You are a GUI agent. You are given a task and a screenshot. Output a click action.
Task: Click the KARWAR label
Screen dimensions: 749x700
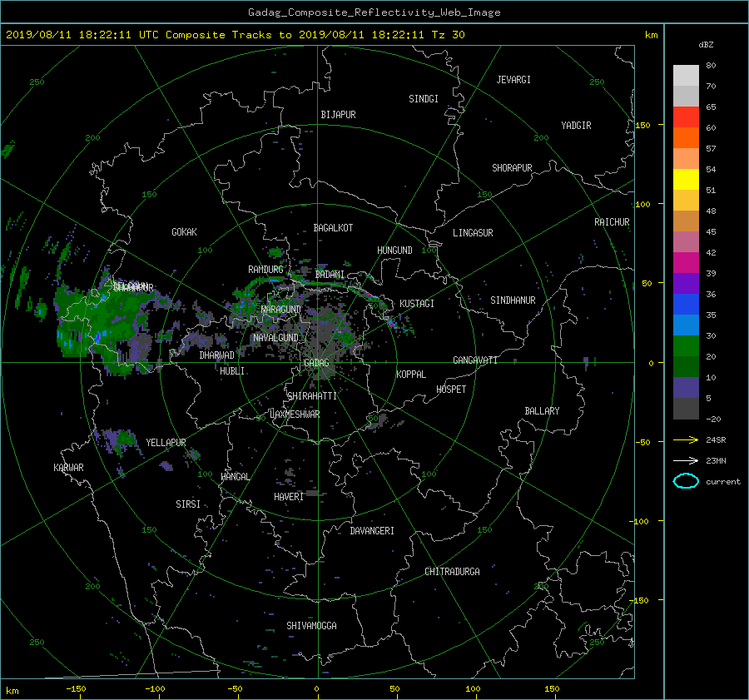(68, 467)
